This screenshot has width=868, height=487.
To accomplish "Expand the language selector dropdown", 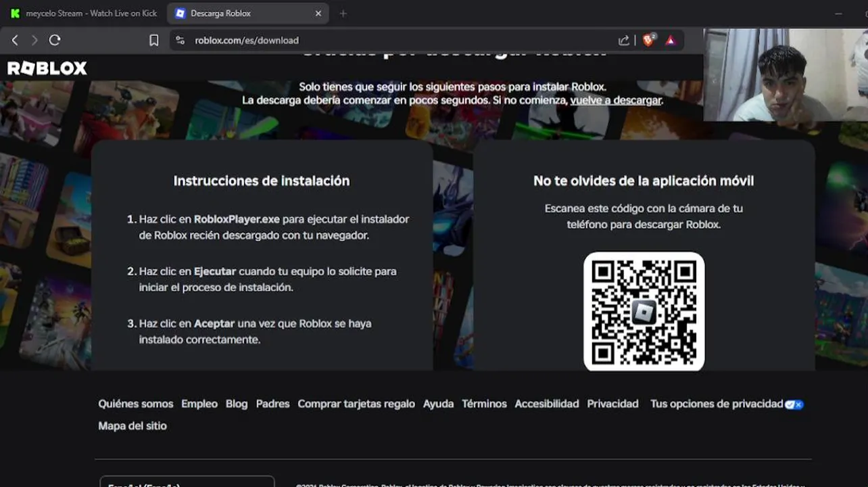I will point(187,482).
